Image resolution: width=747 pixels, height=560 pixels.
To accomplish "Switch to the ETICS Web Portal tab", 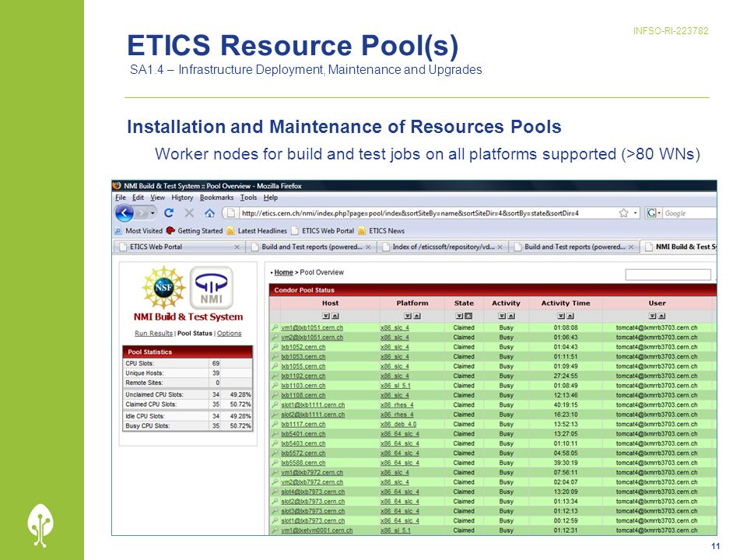I will [179, 247].
